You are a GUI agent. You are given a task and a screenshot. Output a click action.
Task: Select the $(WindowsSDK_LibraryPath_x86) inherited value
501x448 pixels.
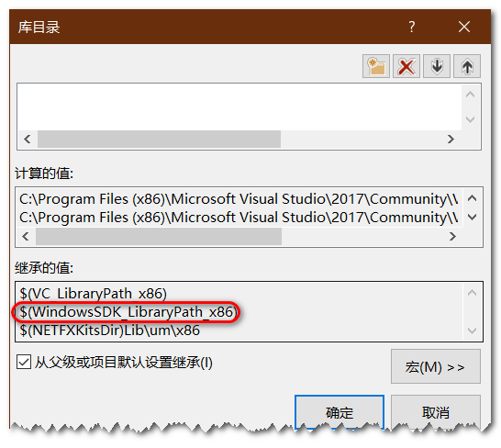(x=128, y=312)
